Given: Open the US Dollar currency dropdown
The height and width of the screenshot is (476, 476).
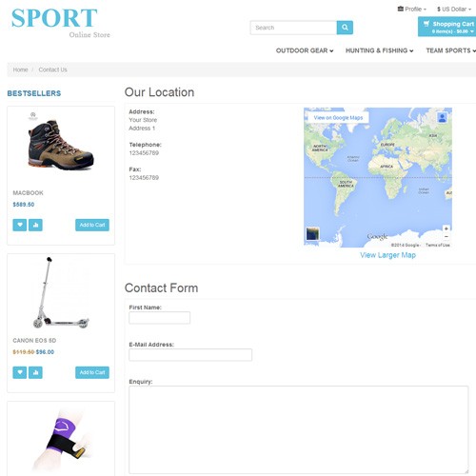Looking at the screenshot, I should point(454,10).
